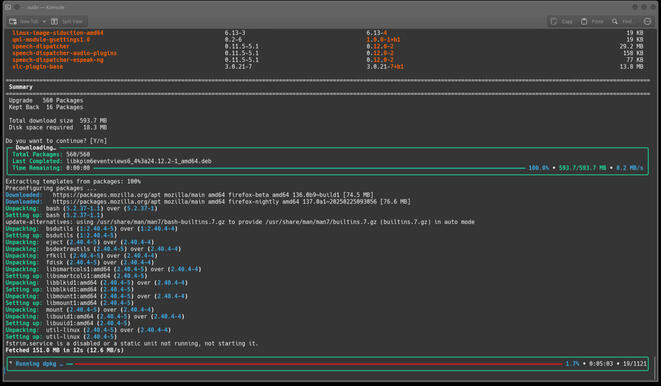661x386 pixels.
Task: Paste clipboard using the Paste toolbar icon
Action: [x=592, y=21]
